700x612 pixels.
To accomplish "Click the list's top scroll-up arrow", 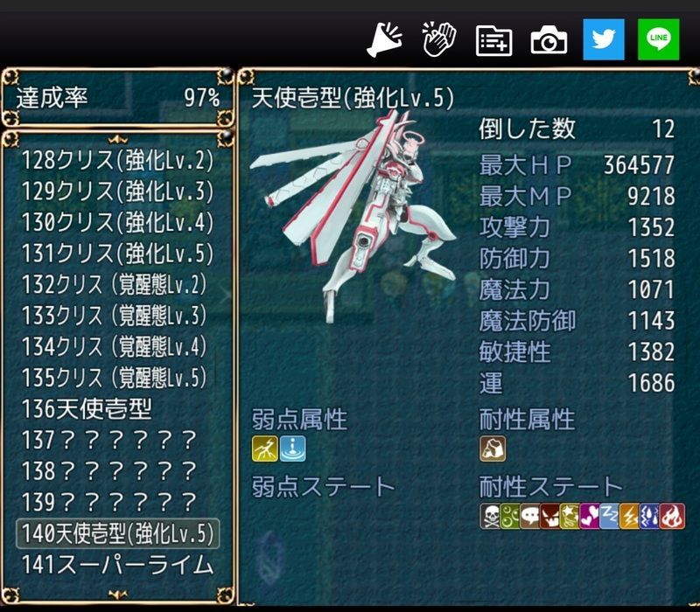I will [118, 140].
